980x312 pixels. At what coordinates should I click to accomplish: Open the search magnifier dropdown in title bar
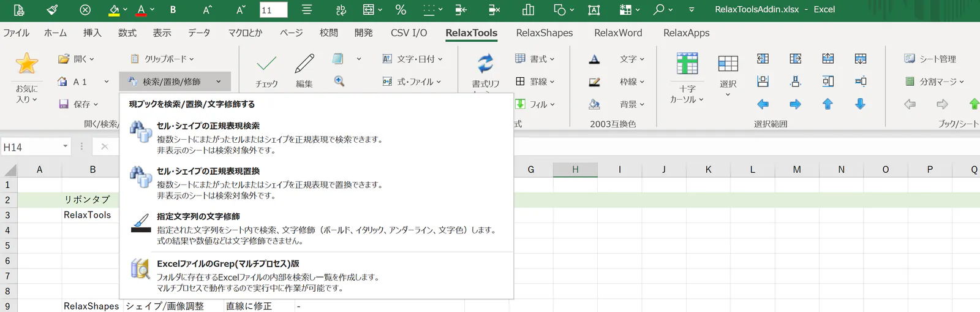pyautogui.click(x=670, y=10)
